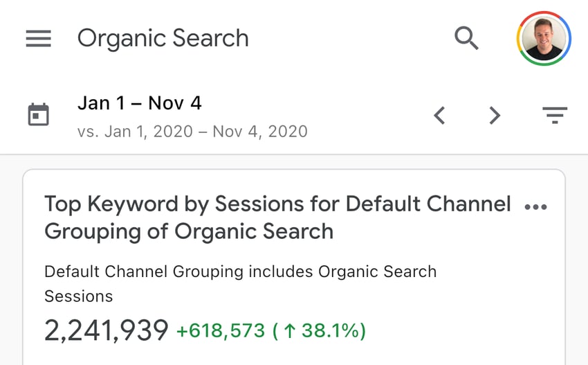Select the Sessions metric label
Viewport: 588px width, 365px height.
tap(78, 296)
